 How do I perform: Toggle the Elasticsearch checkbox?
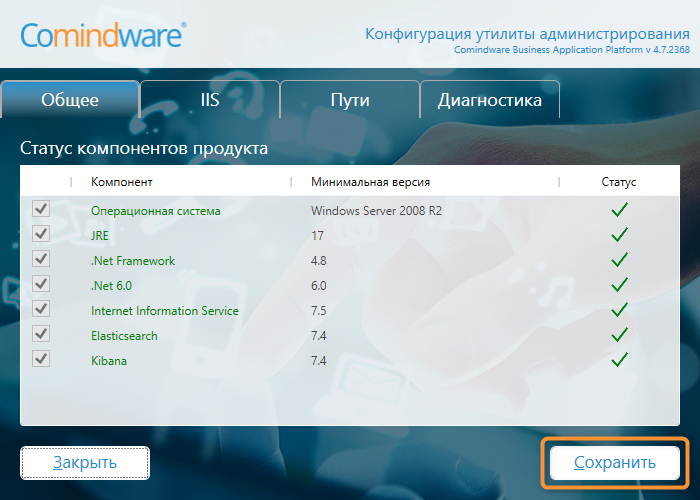click(x=41, y=333)
